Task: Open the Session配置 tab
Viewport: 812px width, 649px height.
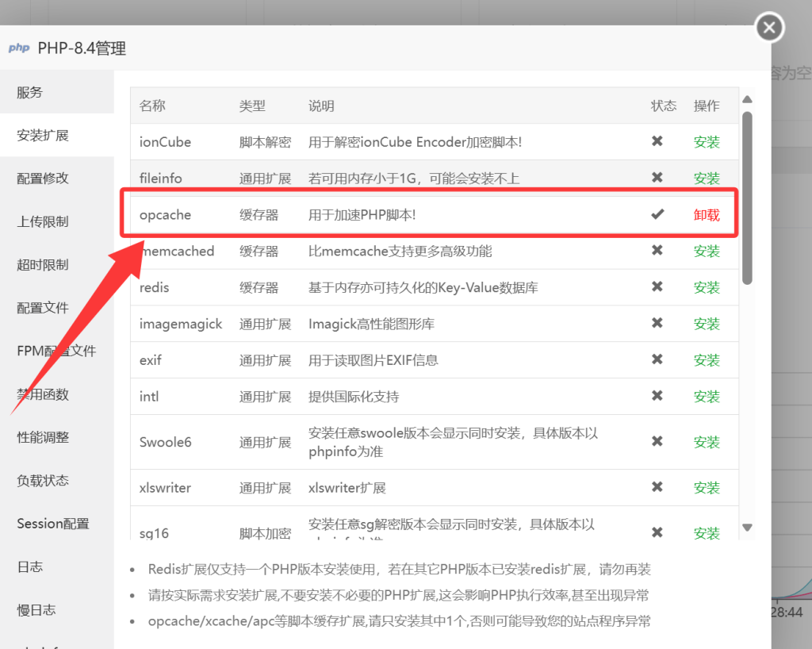Action: click(x=53, y=524)
